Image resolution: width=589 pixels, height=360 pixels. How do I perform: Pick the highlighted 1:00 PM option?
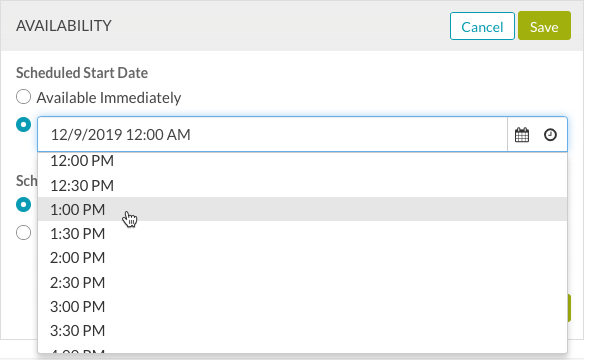tap(302, 209)
